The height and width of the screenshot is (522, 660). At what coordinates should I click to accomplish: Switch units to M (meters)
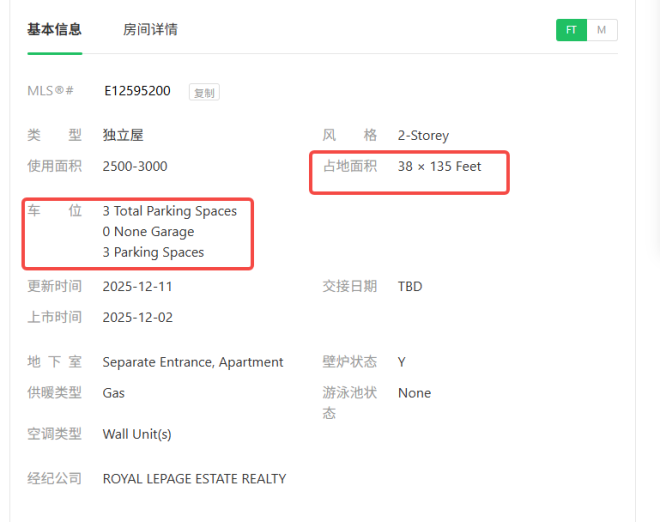click(x=601, y=30)
